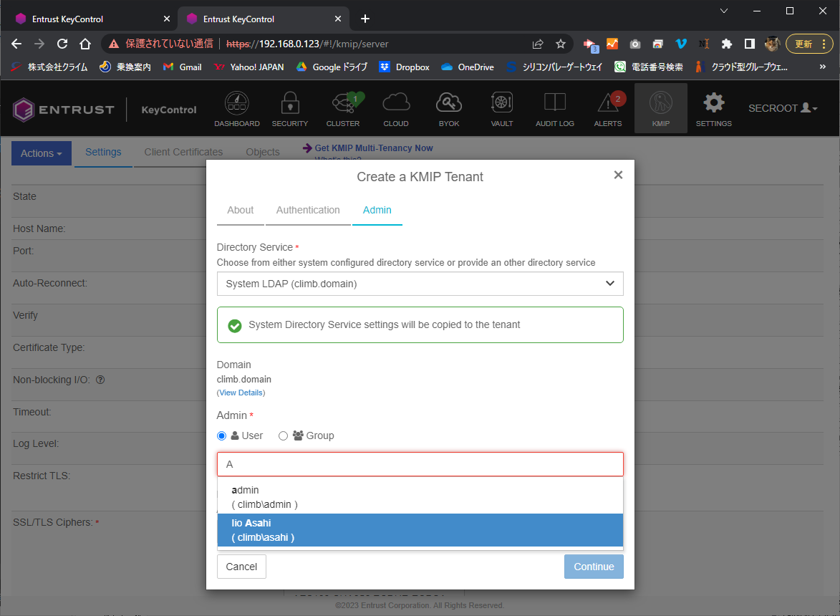Switch to the About tab
The image size is (840, 616).
click(x=240, y=211)
